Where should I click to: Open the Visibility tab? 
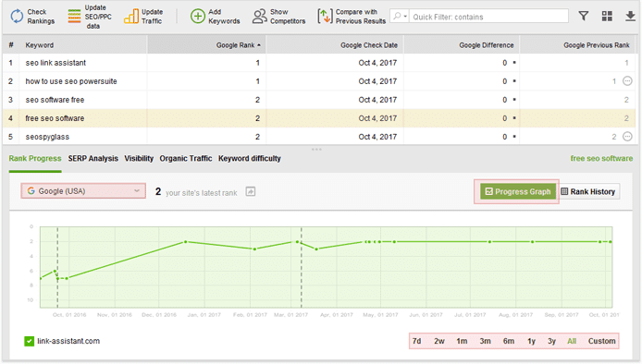[139, 158]
